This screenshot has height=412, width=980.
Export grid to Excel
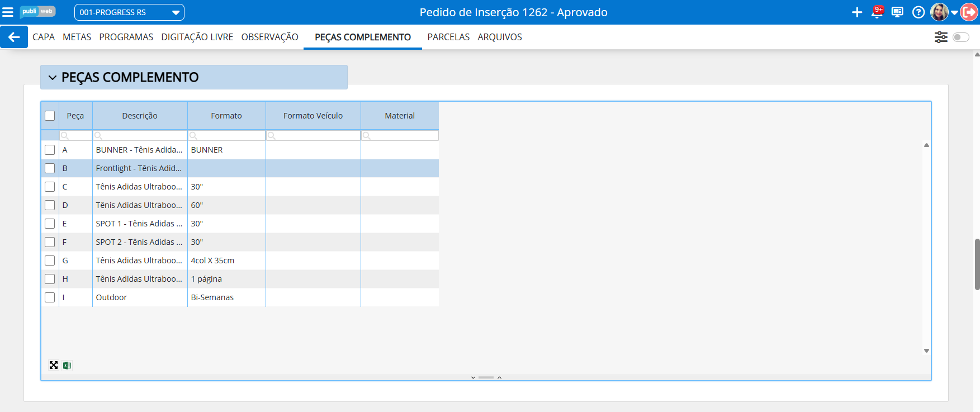67,366
